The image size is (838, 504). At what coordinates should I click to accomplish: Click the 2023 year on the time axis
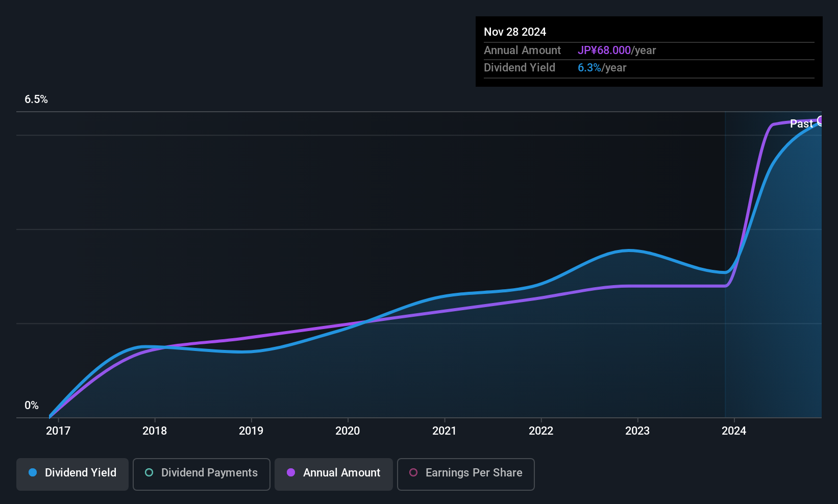637,431
